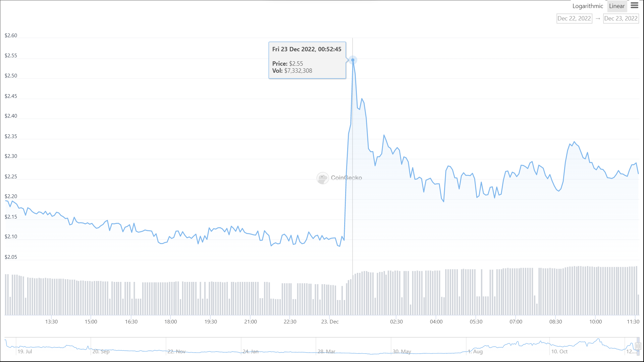644x362 pixels.
Task: Open the chart hamburger menu
Action: point(634,5)
